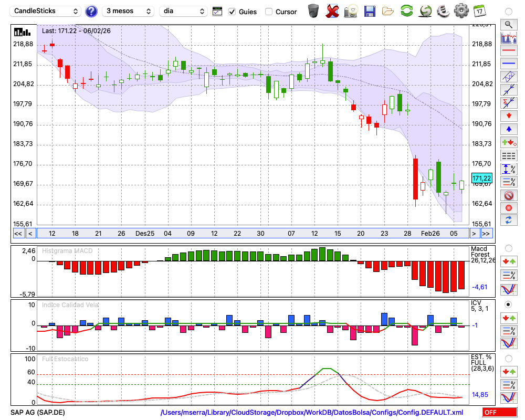Enable the Cursor checkbox
This screenshot has width=525, height=420.
pyautogui.click(x=269, y=12)
